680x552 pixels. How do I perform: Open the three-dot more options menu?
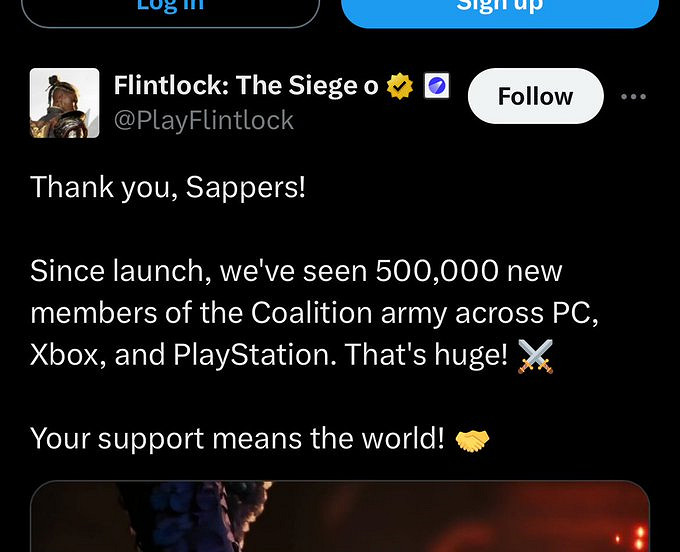[633, 96]
